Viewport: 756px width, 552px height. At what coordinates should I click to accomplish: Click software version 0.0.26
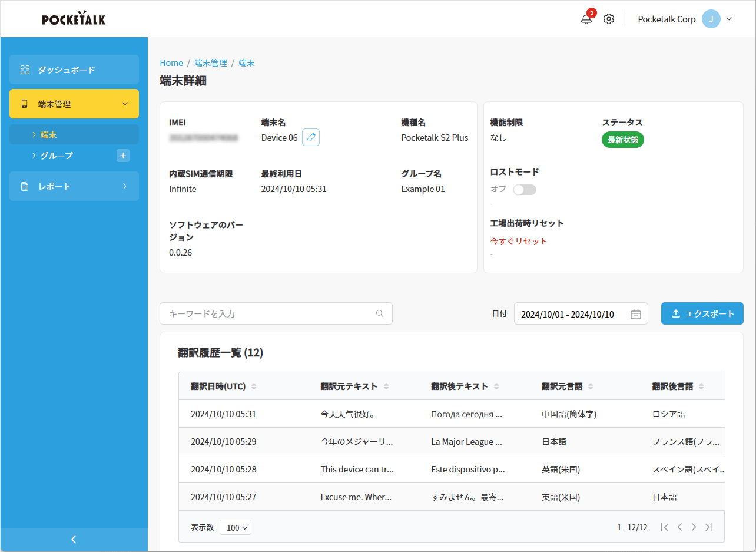point(181,253)
